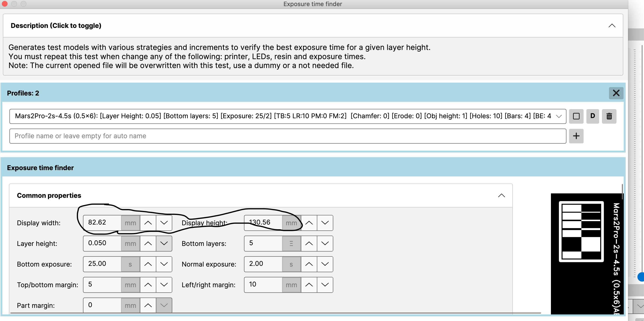This screenshot has width=644, height=321.
Task: Decrease Display height value
Action: [x=325, y=223]
